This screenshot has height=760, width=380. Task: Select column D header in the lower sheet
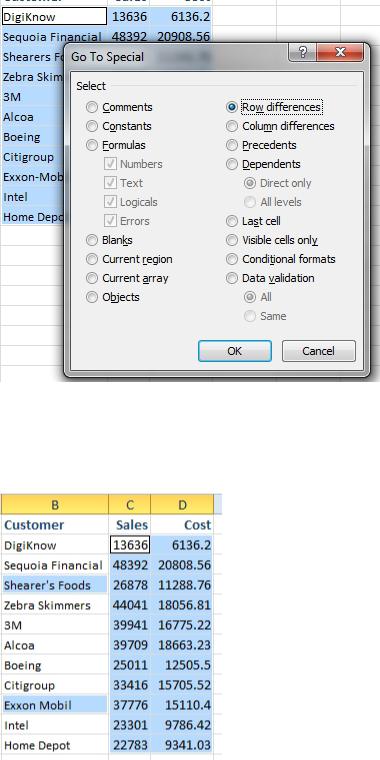pos(182,505)
